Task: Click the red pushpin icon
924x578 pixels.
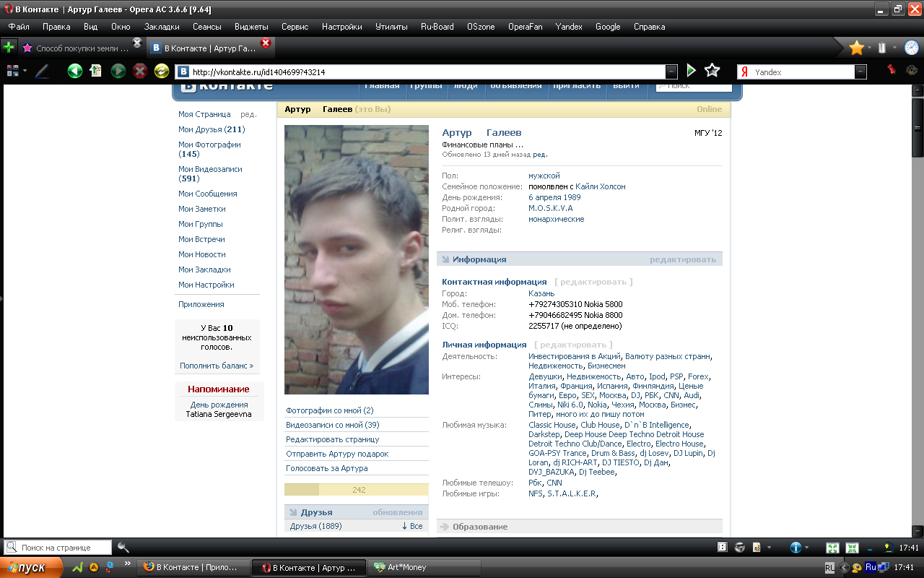Action: 892,70
